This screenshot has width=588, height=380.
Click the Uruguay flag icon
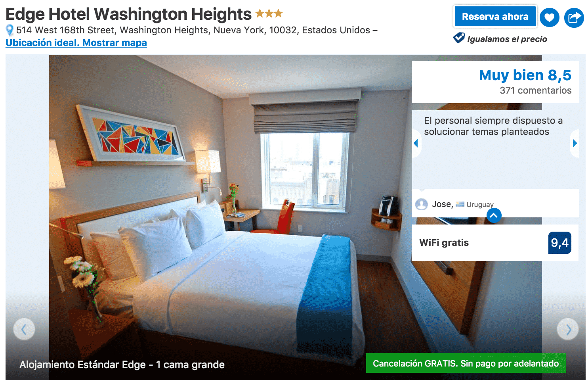pos(460,205)
